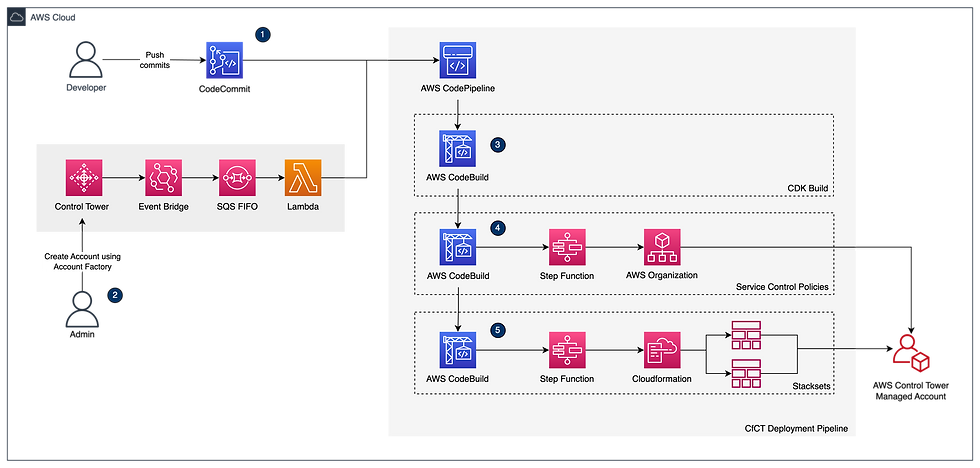Click the CodeCommit repository icon

tap(224, 60)
